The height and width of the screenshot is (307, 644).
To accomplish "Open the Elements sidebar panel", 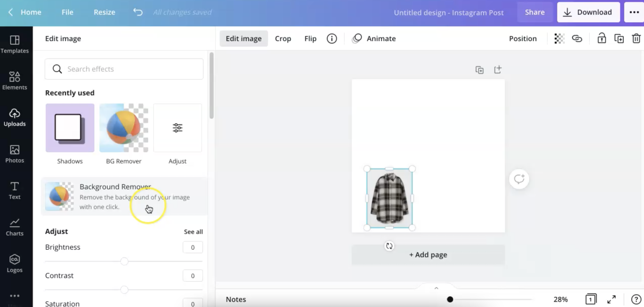I will click(14, 81).
